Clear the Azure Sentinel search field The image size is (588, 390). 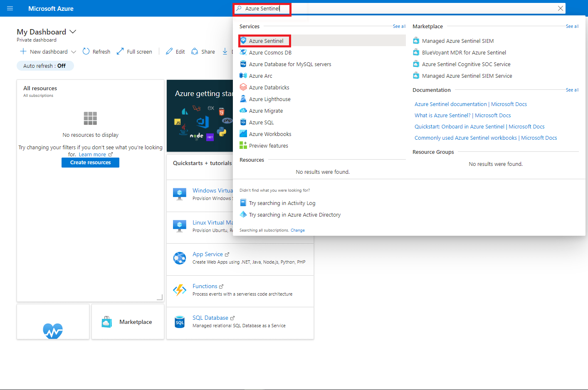560,8
